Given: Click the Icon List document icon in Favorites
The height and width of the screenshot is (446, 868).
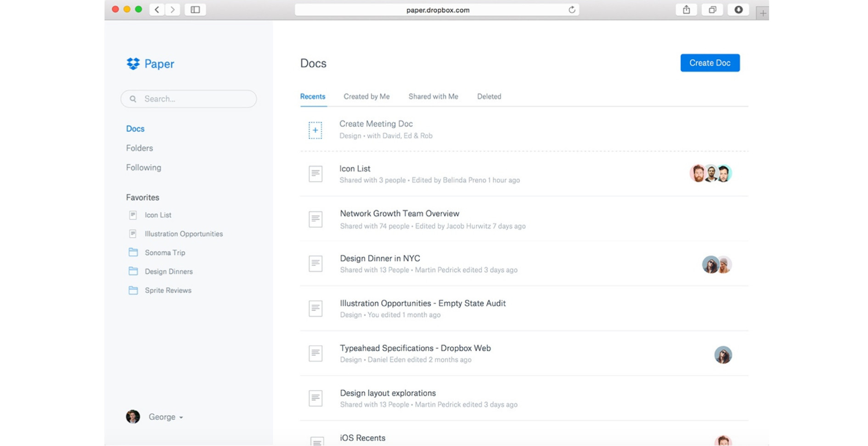Looking at the screenshot, I should pos(133,215).
